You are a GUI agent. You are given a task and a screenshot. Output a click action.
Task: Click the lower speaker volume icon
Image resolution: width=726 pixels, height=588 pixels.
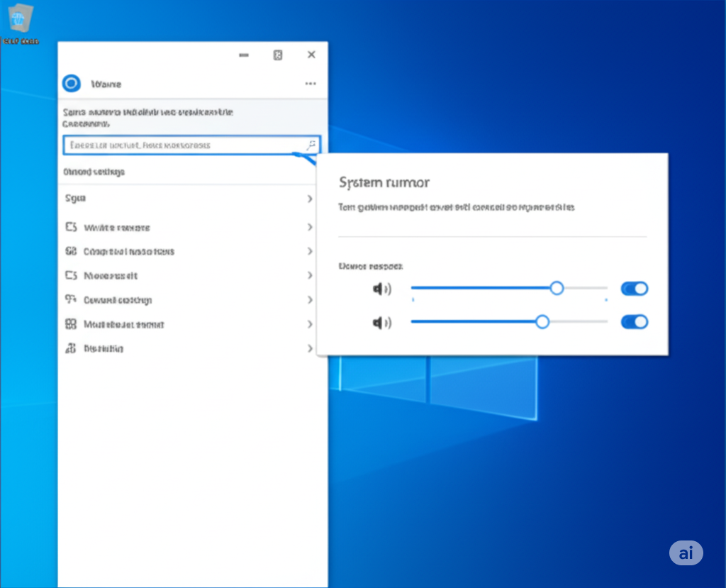point(382,322)
